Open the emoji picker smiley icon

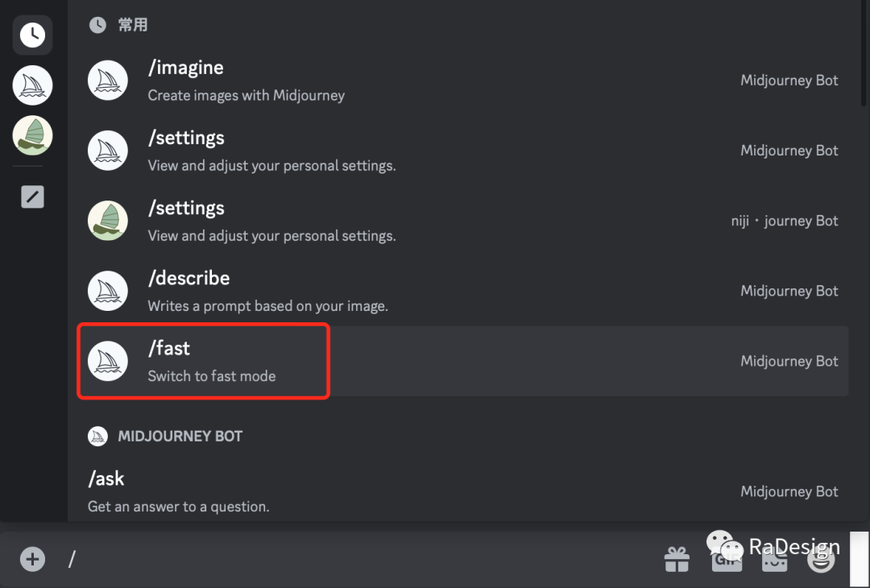[822, 559]
